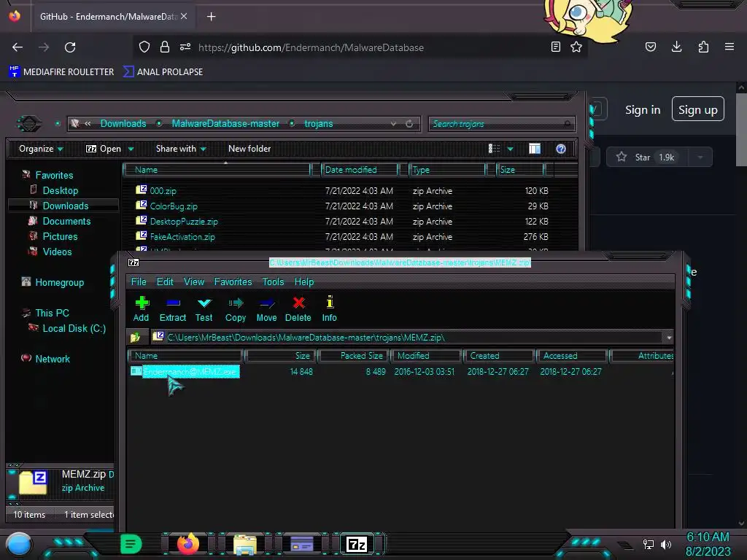Image resolution: width=747 pixels, height=560 pixels.
Task: Sort 7-Zip list by Accessed column
Action: [572, 356]
